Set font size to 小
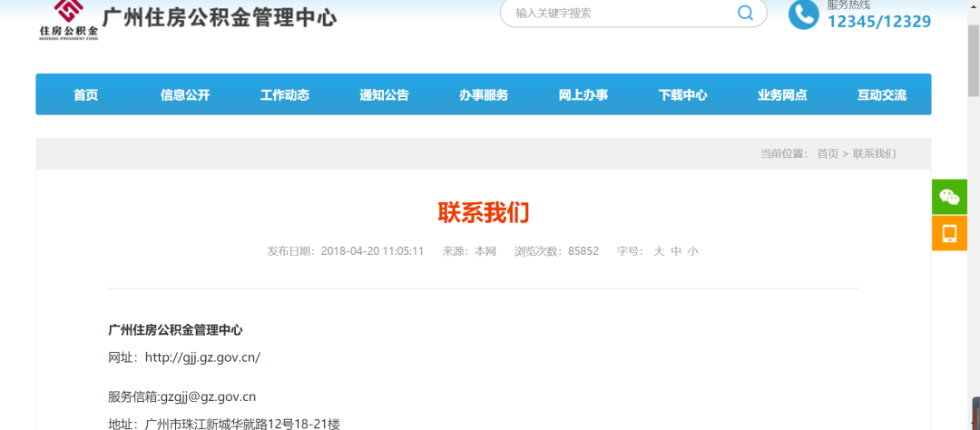This screenshot has width=980, height=430. pos(692,251)
